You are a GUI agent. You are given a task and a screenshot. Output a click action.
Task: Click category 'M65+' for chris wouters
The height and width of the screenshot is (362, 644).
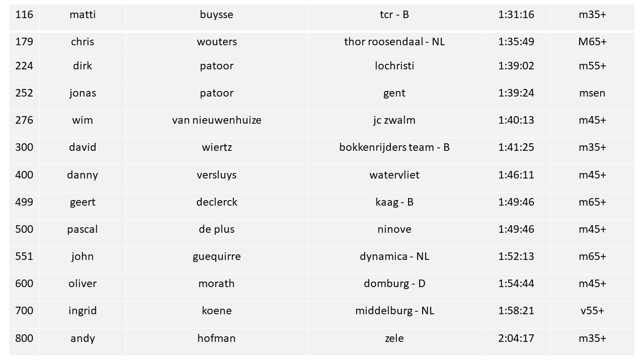[592, 42]
